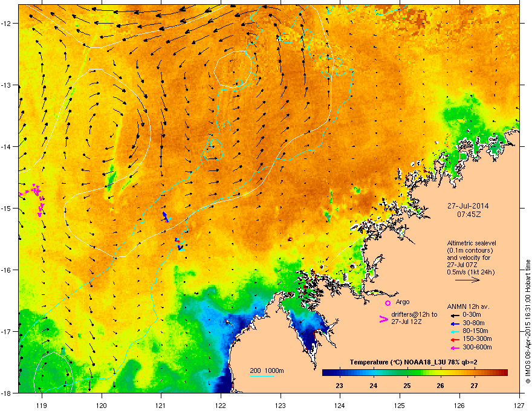Click the longitude axis label 125
Image resolution: width=532 pixels, height=411 pixels.
point(400,405)
